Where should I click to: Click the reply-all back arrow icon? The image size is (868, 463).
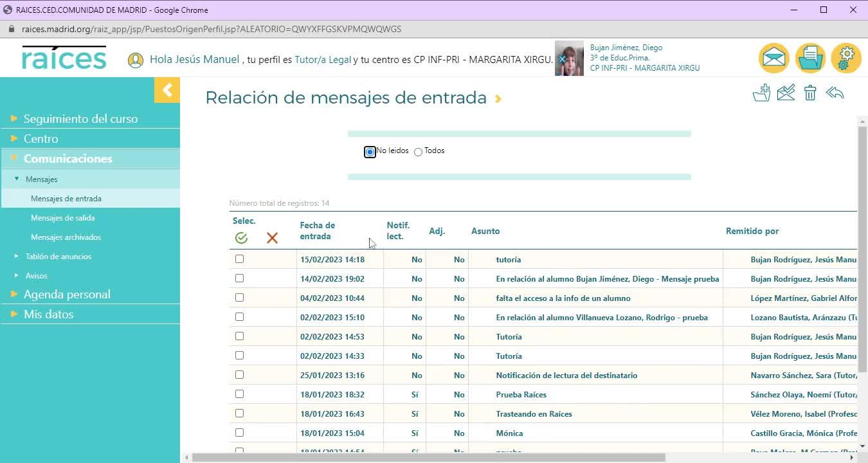click(835, 93)
